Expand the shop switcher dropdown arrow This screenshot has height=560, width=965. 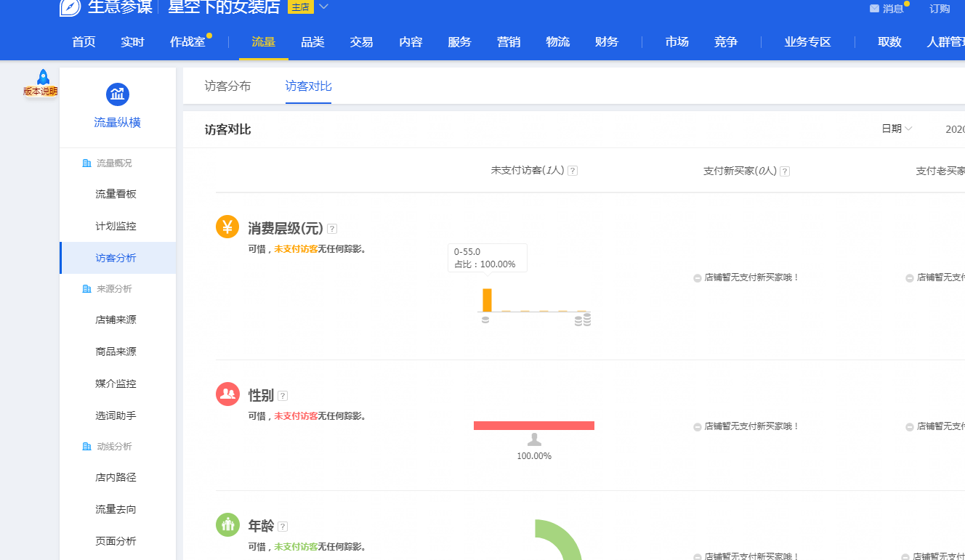pos(324,7)
